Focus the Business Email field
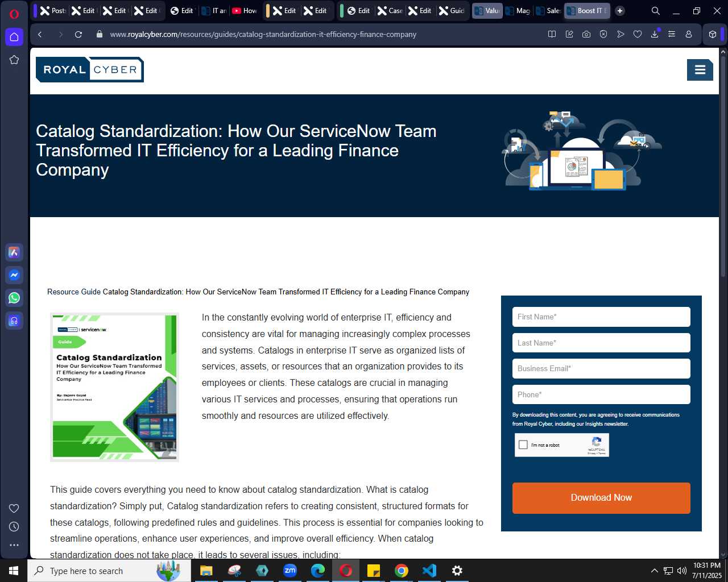Image resolution: width=728 pixels, height=582 pixels. point(601,368)
